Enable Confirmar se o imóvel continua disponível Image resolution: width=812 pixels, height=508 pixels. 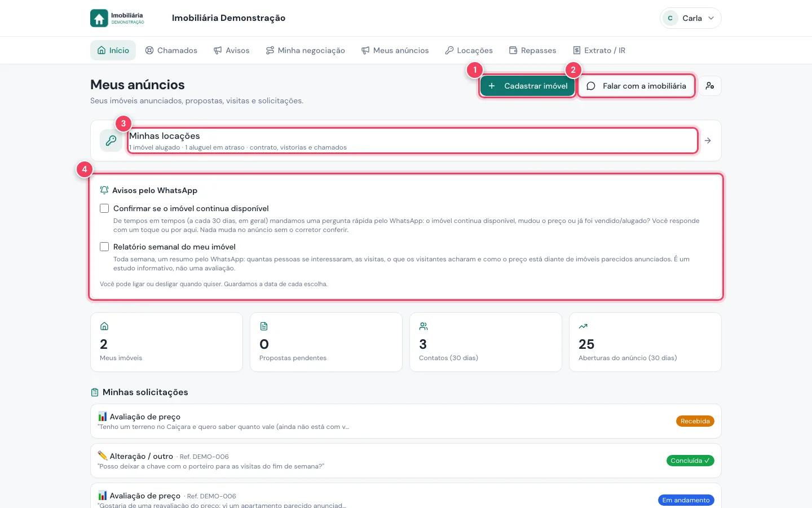click(x=104, y=208)
